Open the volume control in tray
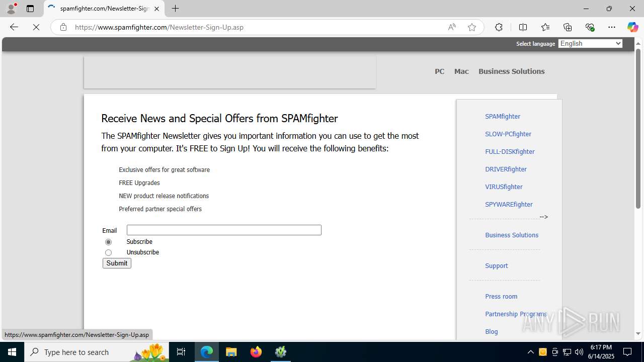Screen dimensions: 644x362 tap(579, 352)
